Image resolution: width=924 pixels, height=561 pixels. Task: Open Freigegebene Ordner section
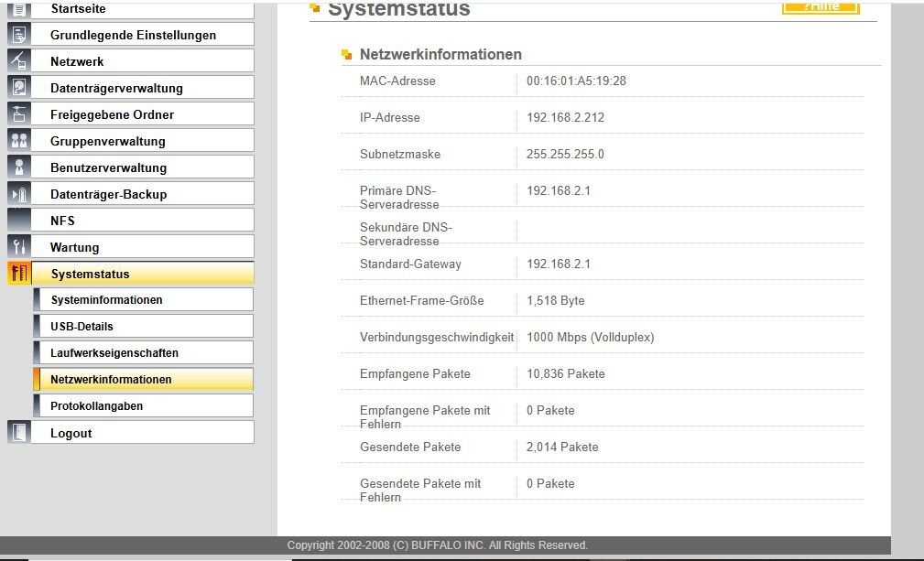(143, 114)
